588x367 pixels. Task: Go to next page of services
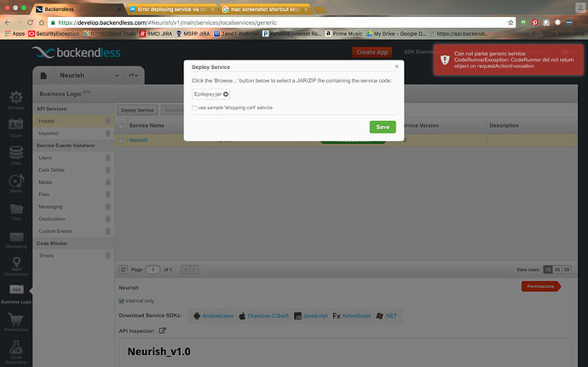pos(194,270)
